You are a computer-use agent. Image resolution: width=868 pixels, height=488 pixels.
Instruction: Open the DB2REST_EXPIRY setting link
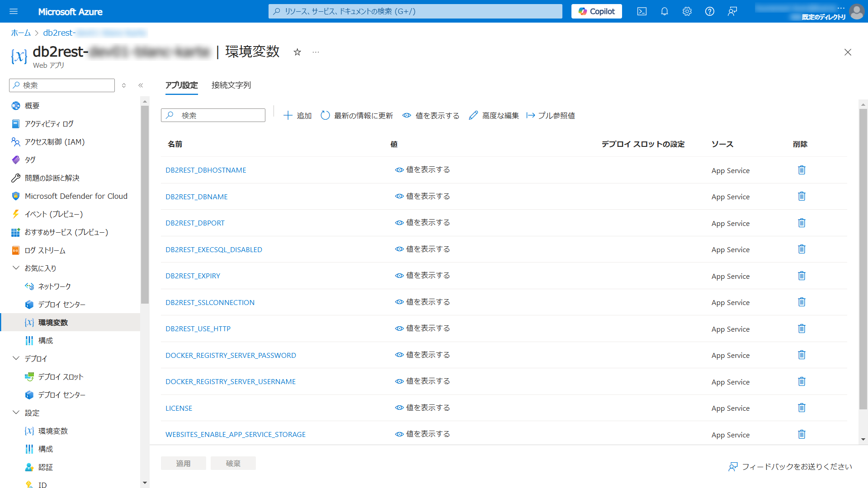[193, 276]
